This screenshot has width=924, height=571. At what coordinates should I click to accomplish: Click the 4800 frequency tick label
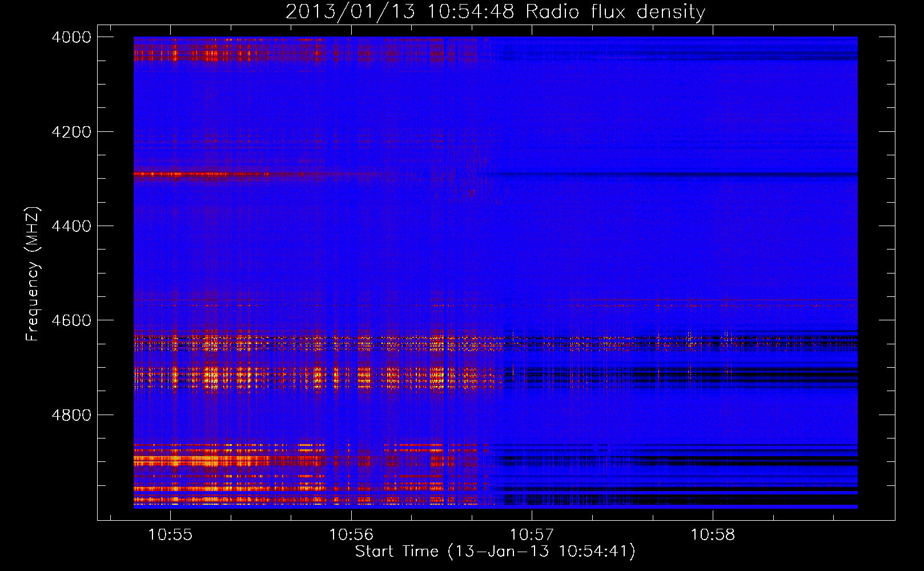[x=71, y=415]
